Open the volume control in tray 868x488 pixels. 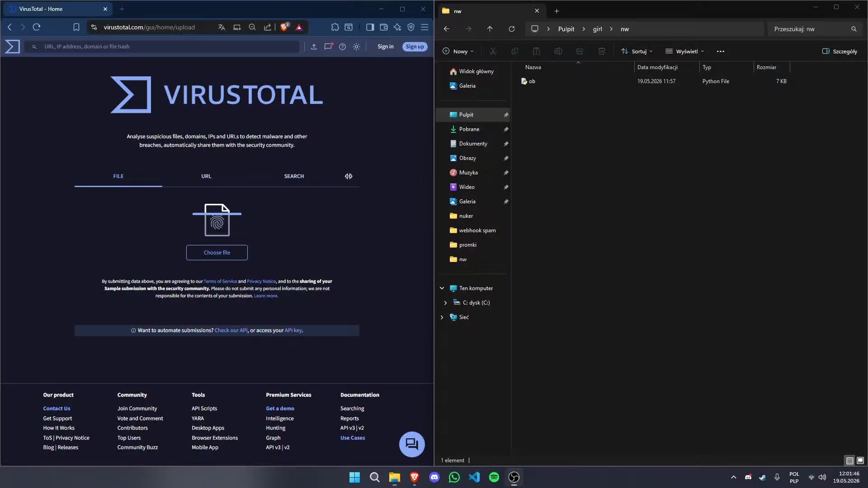pos(822,477)
